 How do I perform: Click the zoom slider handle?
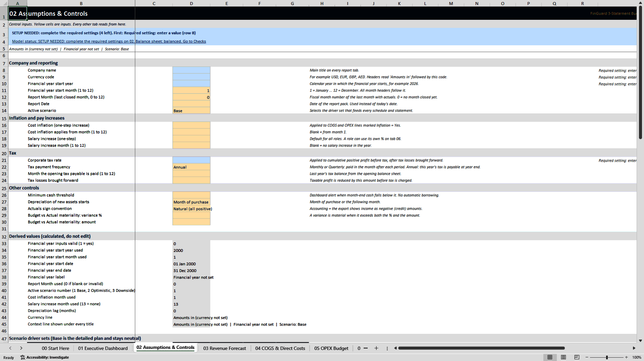click(x=607, y=357)
